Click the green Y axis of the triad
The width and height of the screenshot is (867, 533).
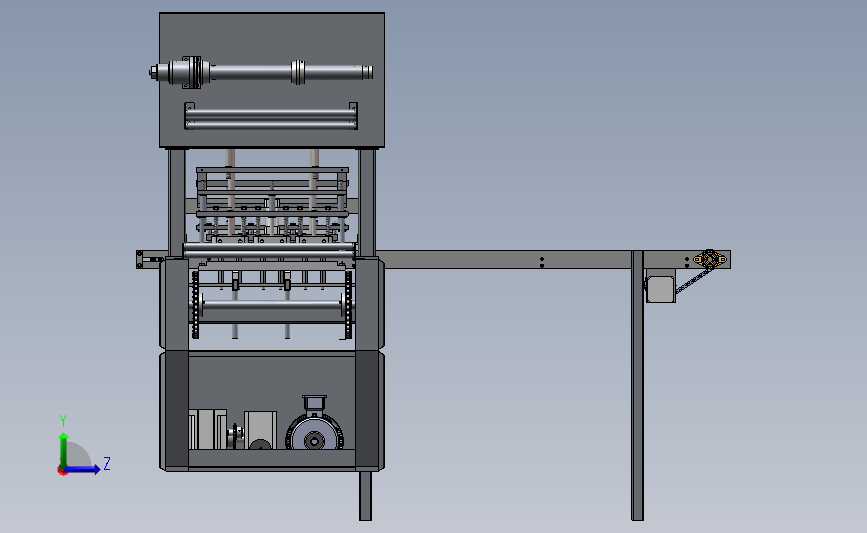64,450
